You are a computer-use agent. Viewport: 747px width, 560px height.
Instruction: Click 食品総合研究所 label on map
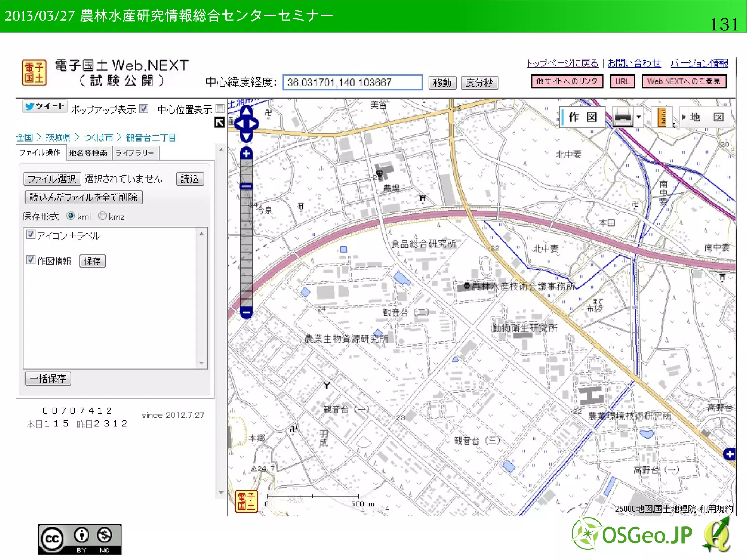(x=423, y=244)
